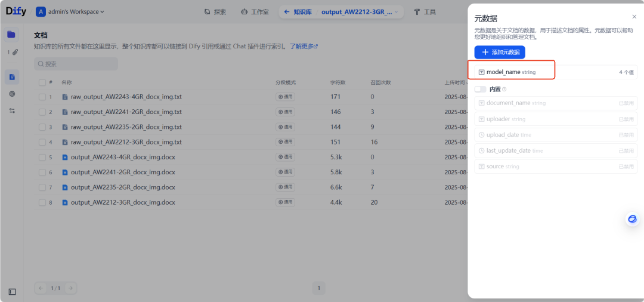644x302 pixels.
Task: Open the retrieval testing target icon
Action: 11,94
